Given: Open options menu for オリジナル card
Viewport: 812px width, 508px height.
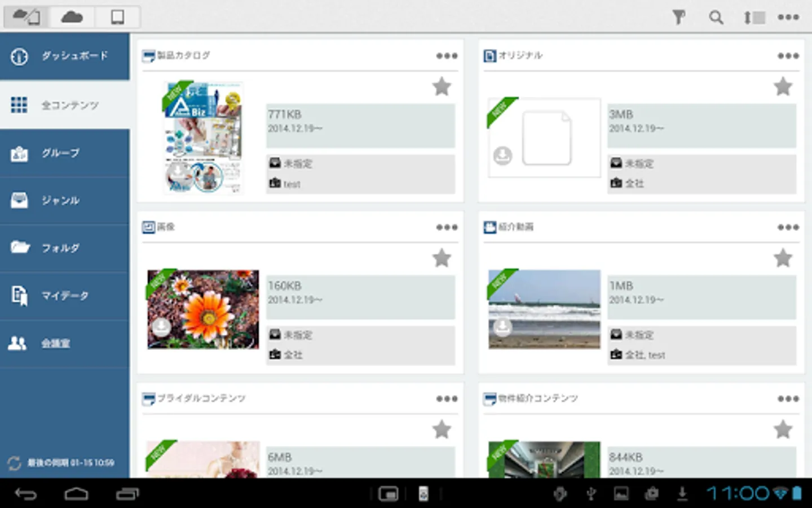Looking at the screenshot, I should click(788, 55).
